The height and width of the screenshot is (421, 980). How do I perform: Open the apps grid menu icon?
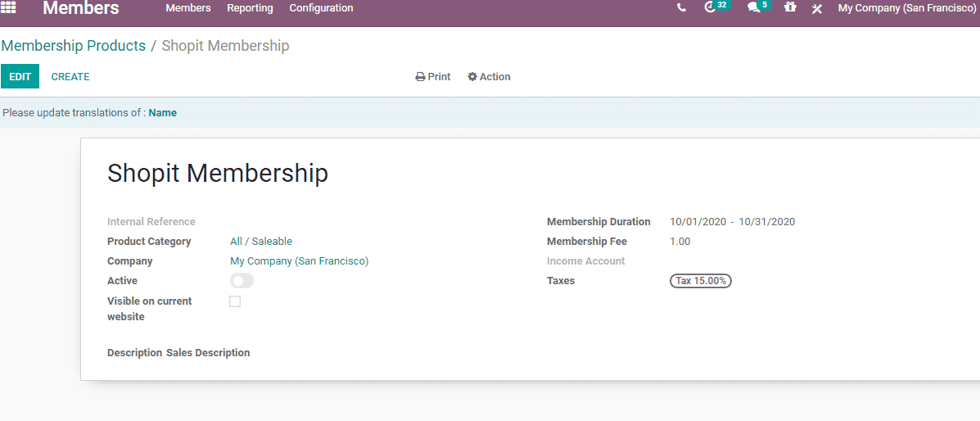point(9,7)
